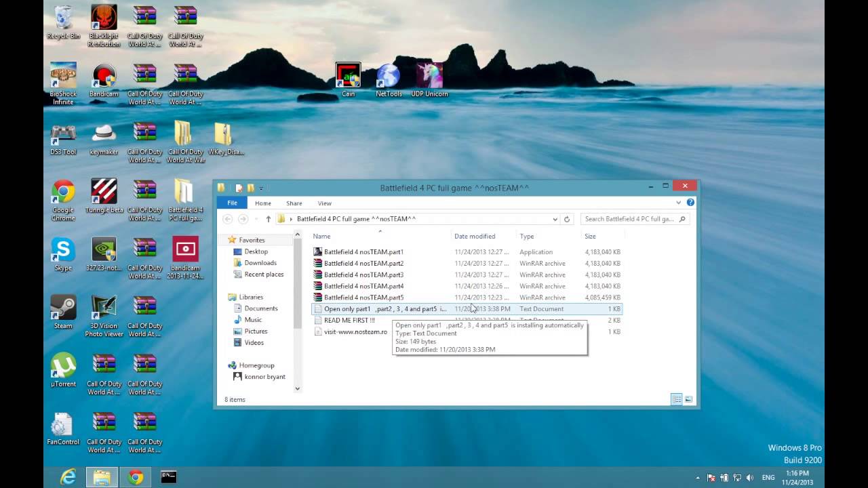Click the Chrome icon on the taskbar
The height and width of the screenshot is (488, 868).
136,477
